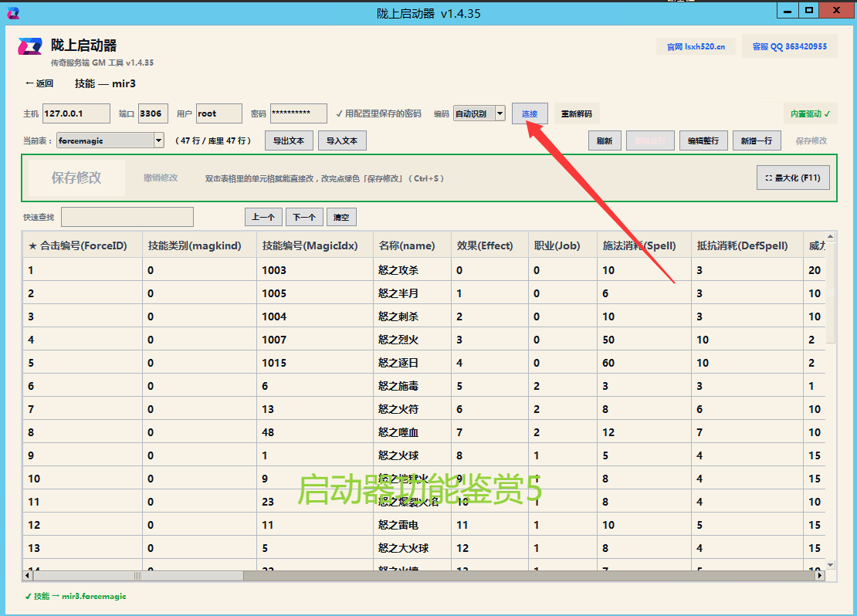Click the 技能类别(magkind) column header
This screenshot has width=857, height=616.
pyautogui.click(x=199, y=245)
